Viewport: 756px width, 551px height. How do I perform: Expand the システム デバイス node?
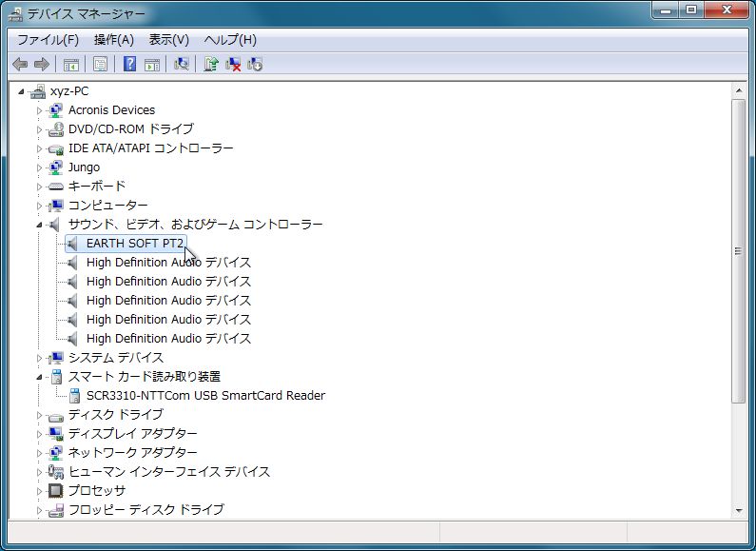coord(40,358)
